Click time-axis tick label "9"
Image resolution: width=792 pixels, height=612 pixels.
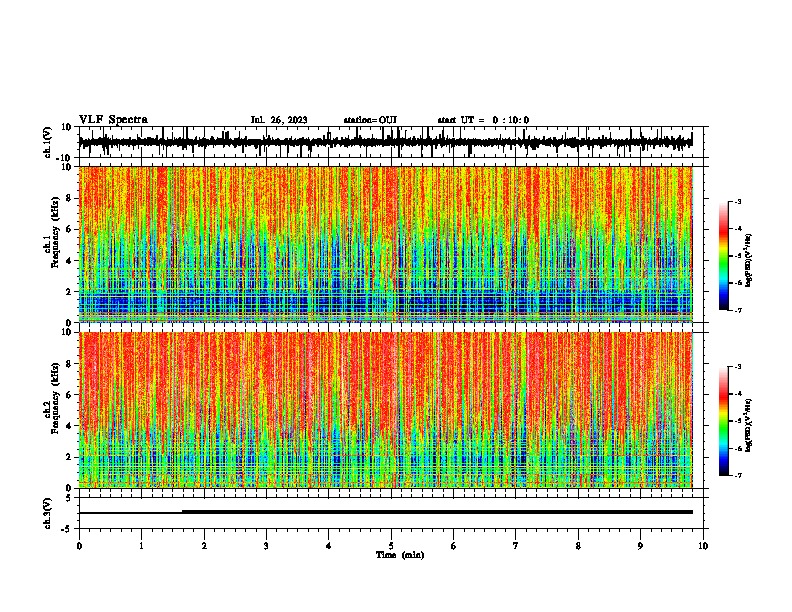(x=640, y=546)
